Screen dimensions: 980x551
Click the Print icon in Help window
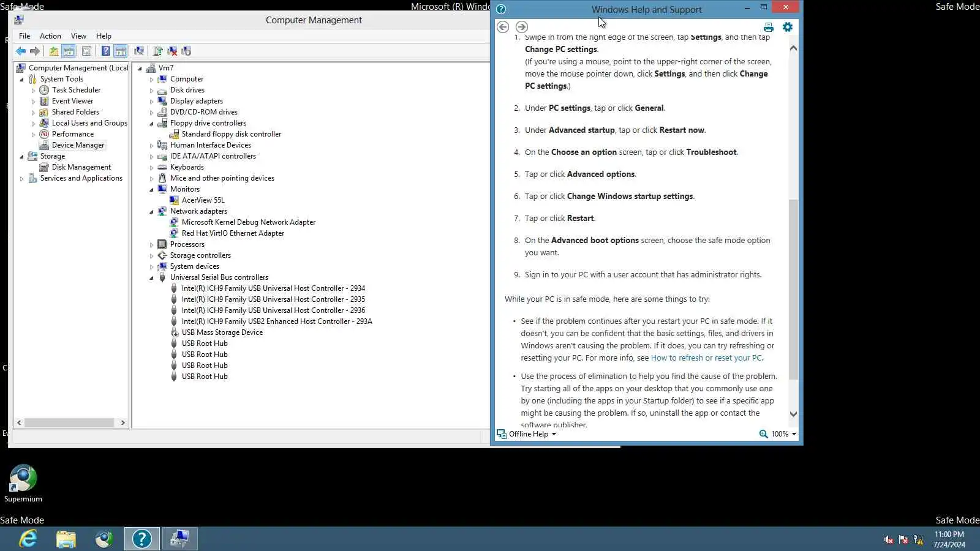tap(769, 27)
